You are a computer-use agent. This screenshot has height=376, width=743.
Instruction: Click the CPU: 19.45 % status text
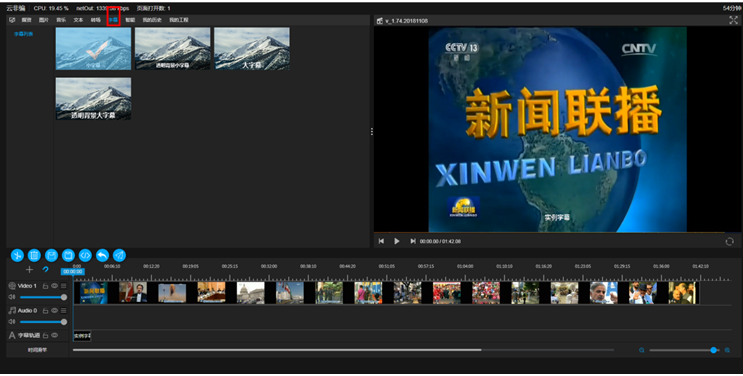51,8
